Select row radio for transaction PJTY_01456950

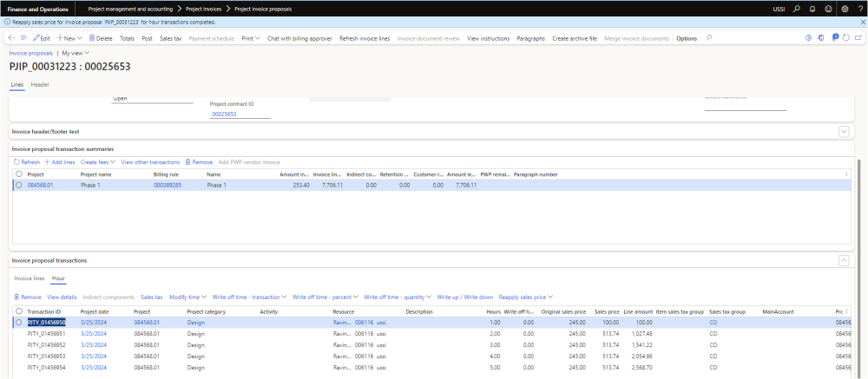tap(18, 322)
